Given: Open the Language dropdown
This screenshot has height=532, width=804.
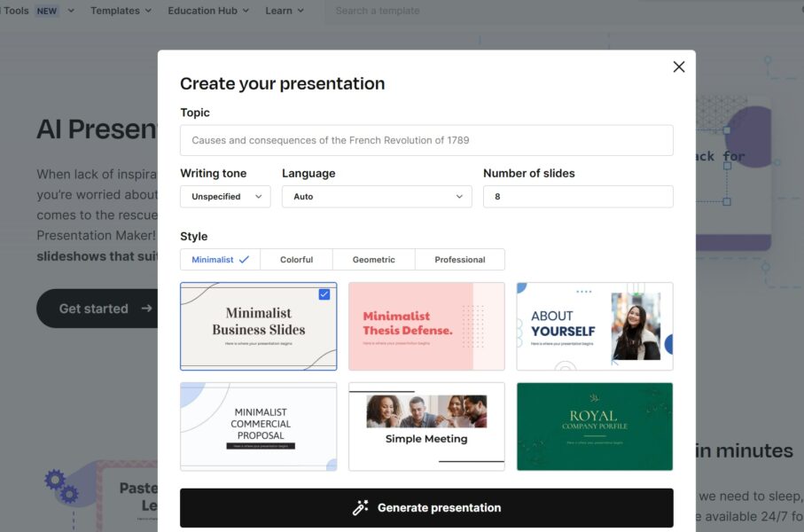Looking at the screenshot, I should pos(377,197).
